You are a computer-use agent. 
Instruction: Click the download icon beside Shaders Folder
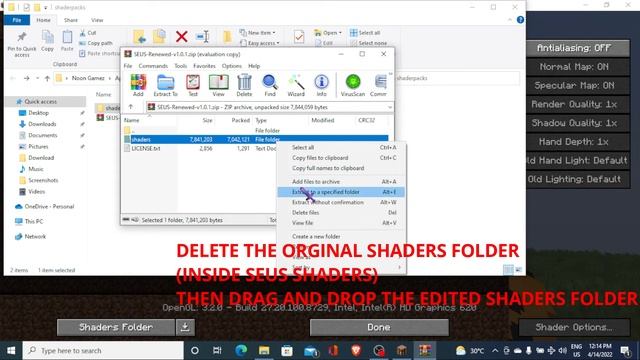(185, 327)
